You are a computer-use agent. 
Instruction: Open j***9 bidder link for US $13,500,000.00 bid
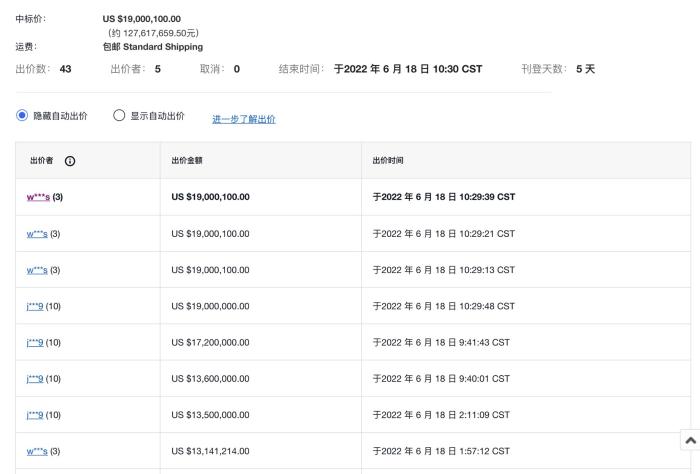point(35,415)
